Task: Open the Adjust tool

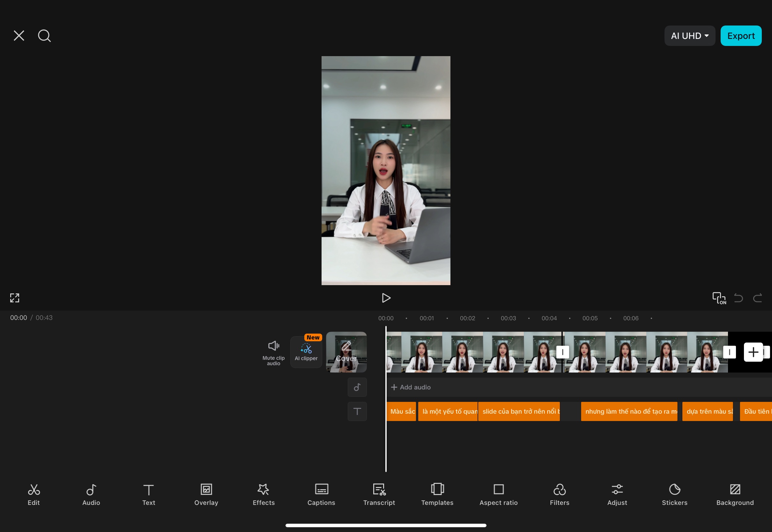Action: click(617, 495)
